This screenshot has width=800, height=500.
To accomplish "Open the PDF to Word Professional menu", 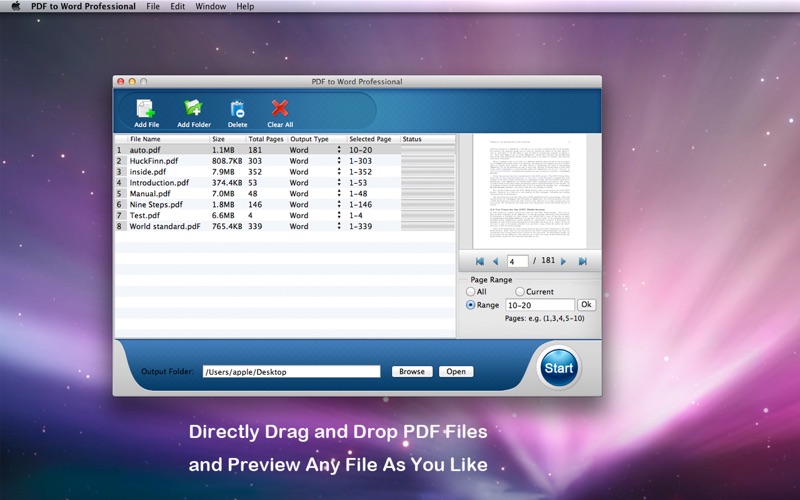I will click(83, 6).
